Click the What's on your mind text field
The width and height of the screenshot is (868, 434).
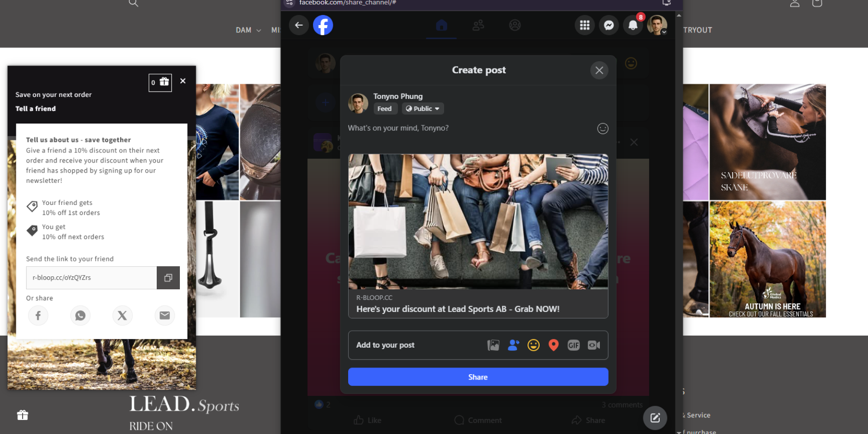463,128
